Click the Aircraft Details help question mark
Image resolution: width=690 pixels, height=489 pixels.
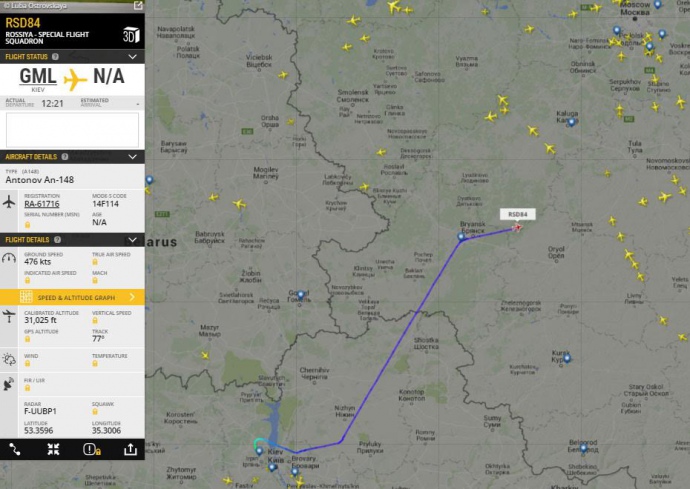[65, 157]
